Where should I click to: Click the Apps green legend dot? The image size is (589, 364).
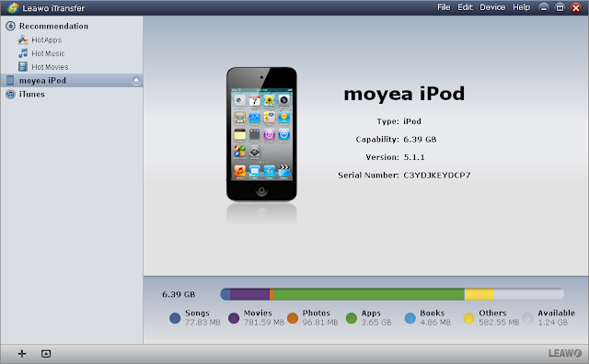click(x=352, y=318)
